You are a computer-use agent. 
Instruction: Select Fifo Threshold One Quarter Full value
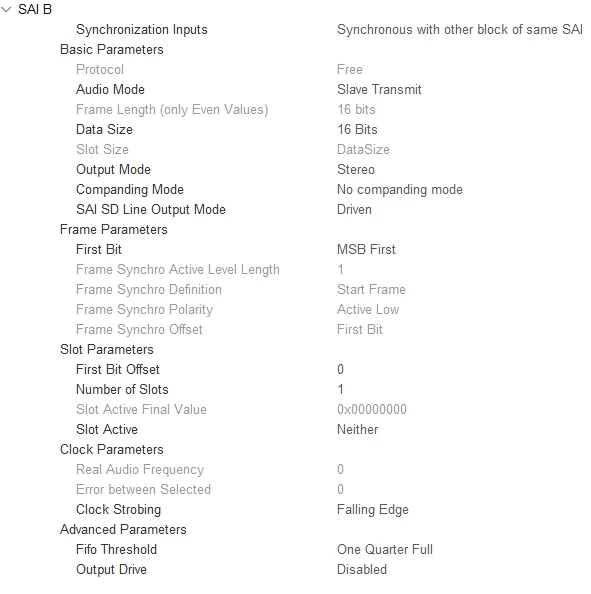[x=385, y=550]
